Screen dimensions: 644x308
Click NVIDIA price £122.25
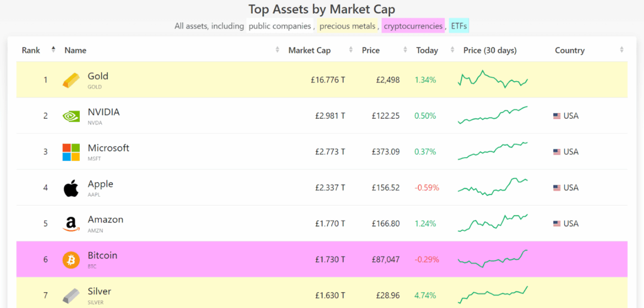click(386, 116)
